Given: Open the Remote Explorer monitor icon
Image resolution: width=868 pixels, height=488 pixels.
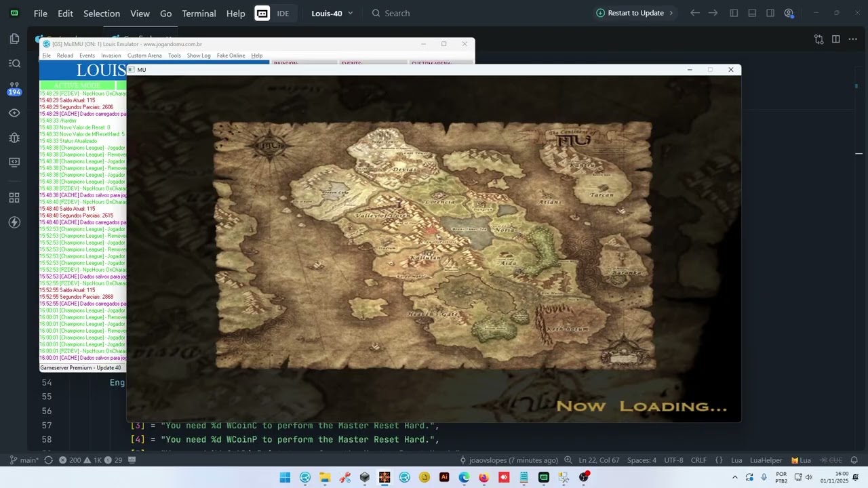Looking at the screenshot, I should click(14, 162).
